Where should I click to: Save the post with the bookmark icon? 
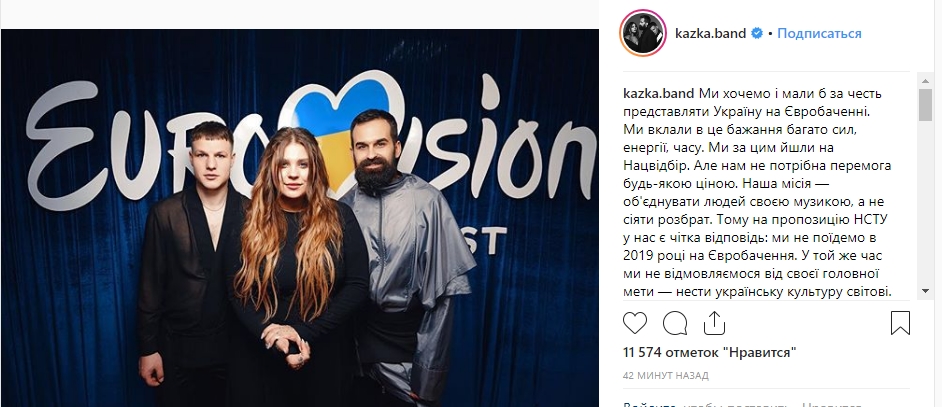pos(900,323)
